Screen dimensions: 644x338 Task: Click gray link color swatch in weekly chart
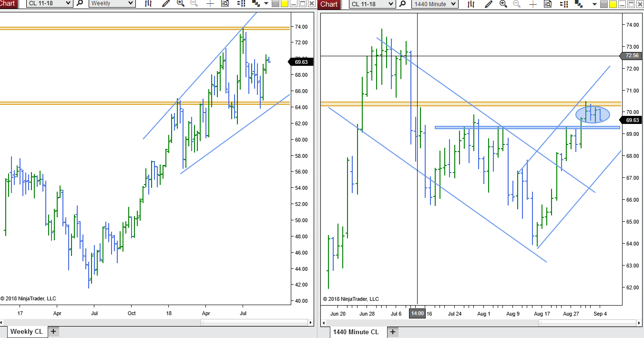[x=275, y=3]
